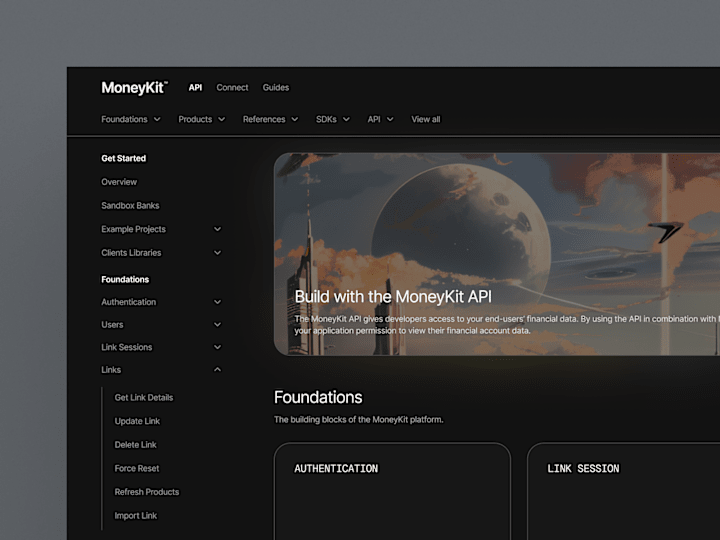Select the API tab in header
Image resolution: width=720 pixels, height=540 pixels.
coord(195,87)
